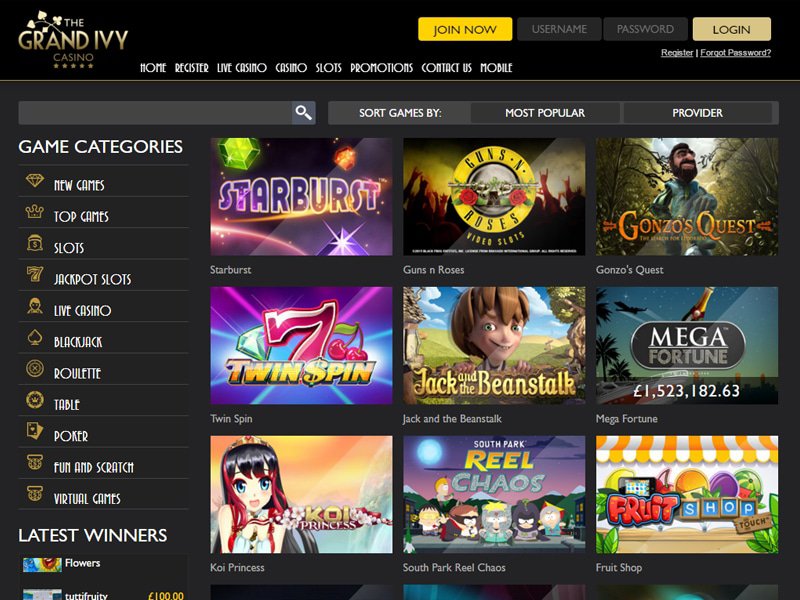Launch the Mega Fortune jackpot thumbnail

pos(687,345)
